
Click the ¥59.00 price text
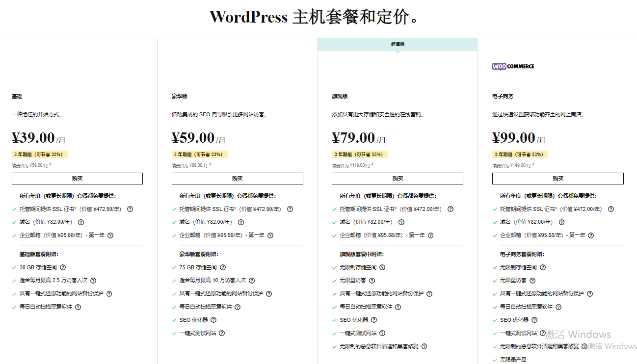pos(193,138)
